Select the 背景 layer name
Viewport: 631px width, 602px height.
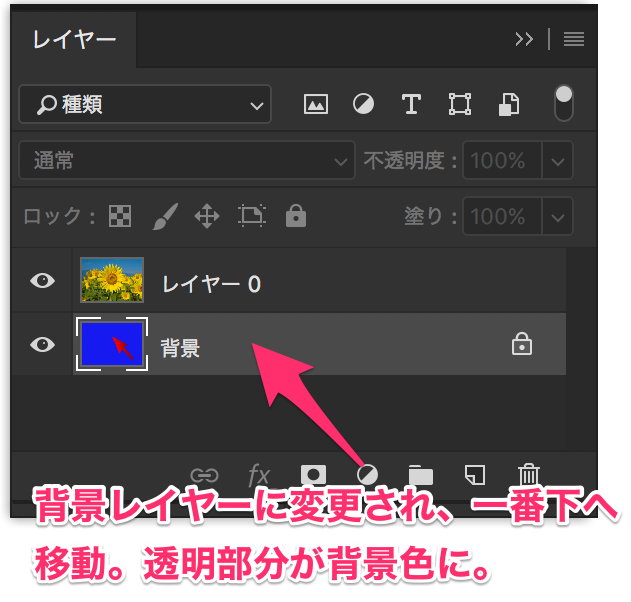coord(180,348)
